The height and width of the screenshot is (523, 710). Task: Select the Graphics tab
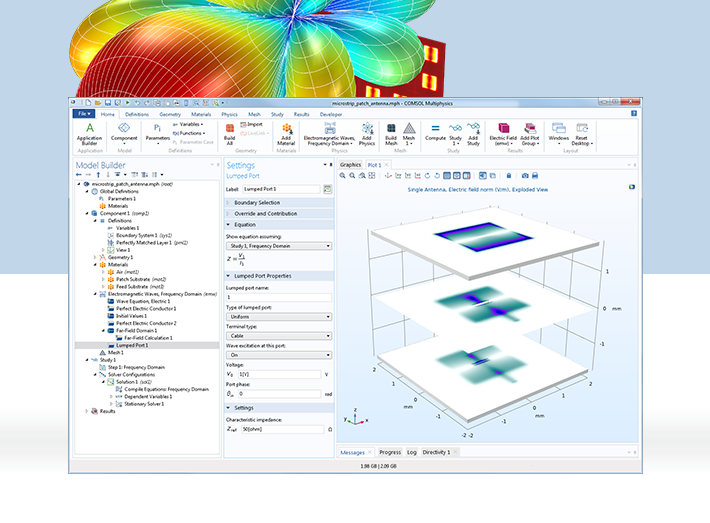[350, 165]
